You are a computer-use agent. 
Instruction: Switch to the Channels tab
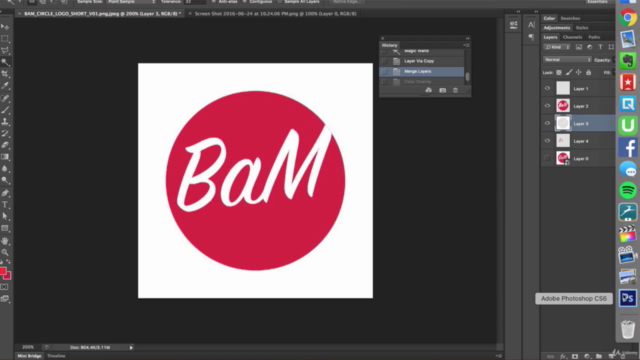click(572, 37)
